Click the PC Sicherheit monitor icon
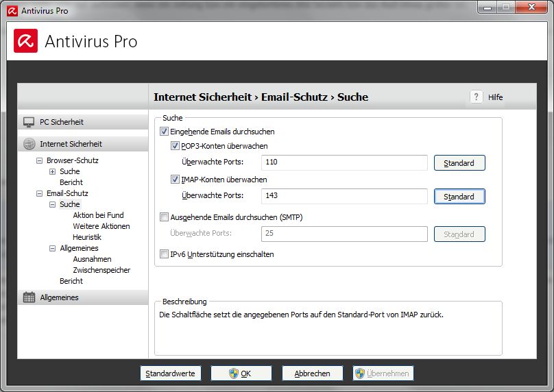554x392 pixels. (x=29, y=122)
